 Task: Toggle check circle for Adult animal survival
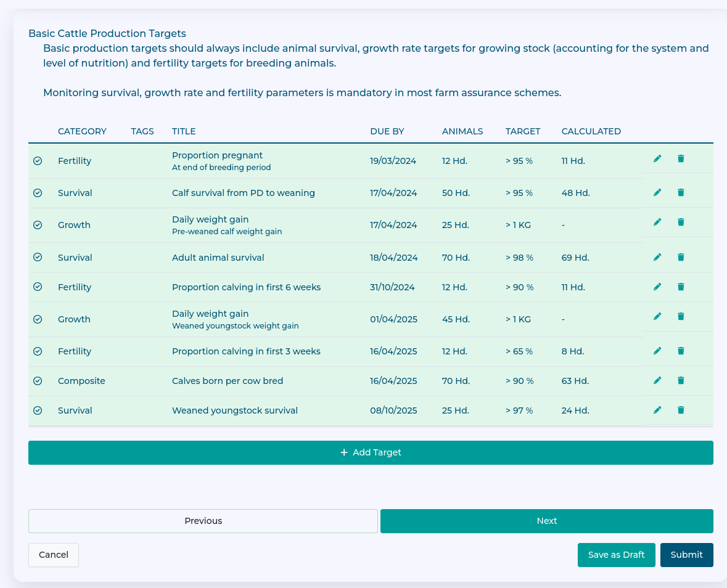[x=38, y=258]
